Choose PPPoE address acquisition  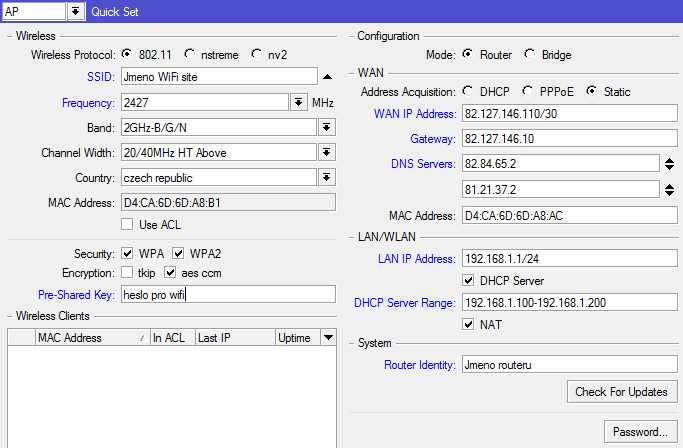click(530, 92)
